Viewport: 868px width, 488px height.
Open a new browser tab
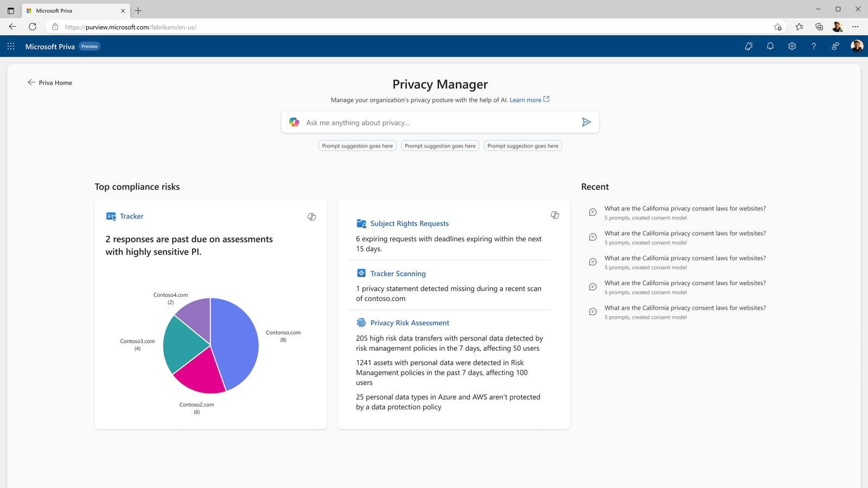pyautogui.click(x=138, y=10)
